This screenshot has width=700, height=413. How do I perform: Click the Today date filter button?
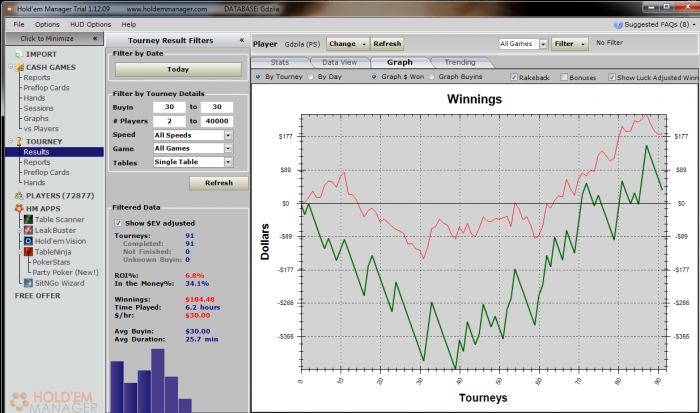coord(178,69)
